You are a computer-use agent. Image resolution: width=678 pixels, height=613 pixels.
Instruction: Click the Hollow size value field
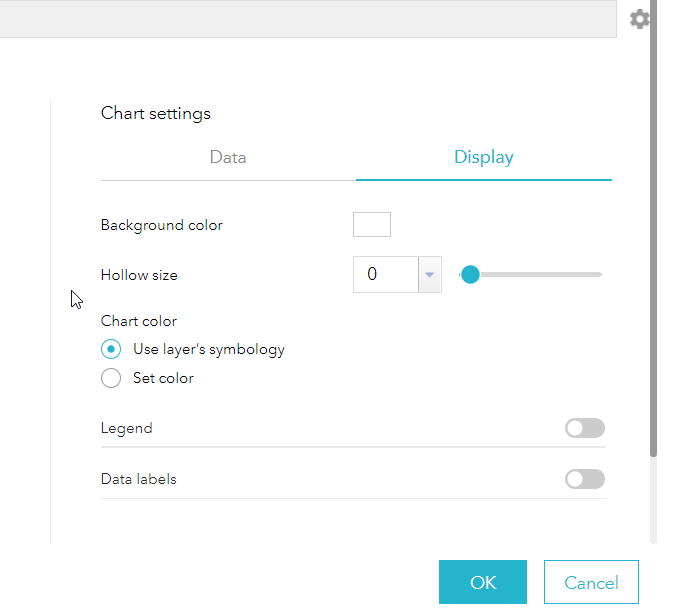386,275
